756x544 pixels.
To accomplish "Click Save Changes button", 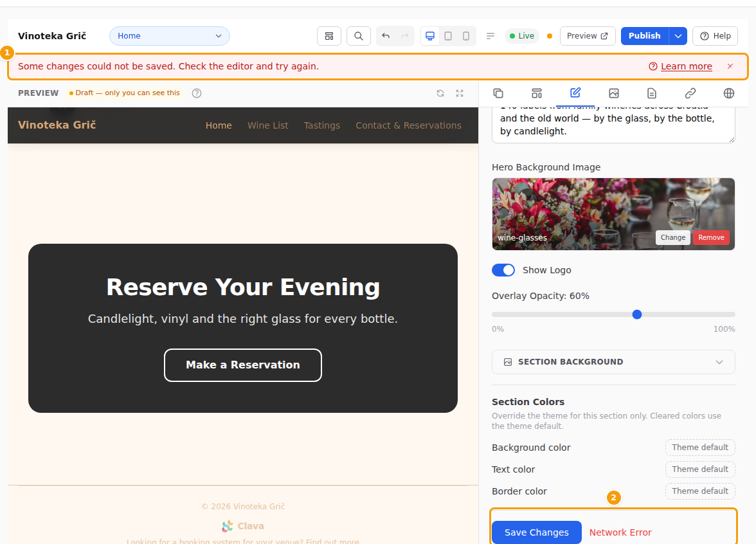I will (x=537, y=532).
